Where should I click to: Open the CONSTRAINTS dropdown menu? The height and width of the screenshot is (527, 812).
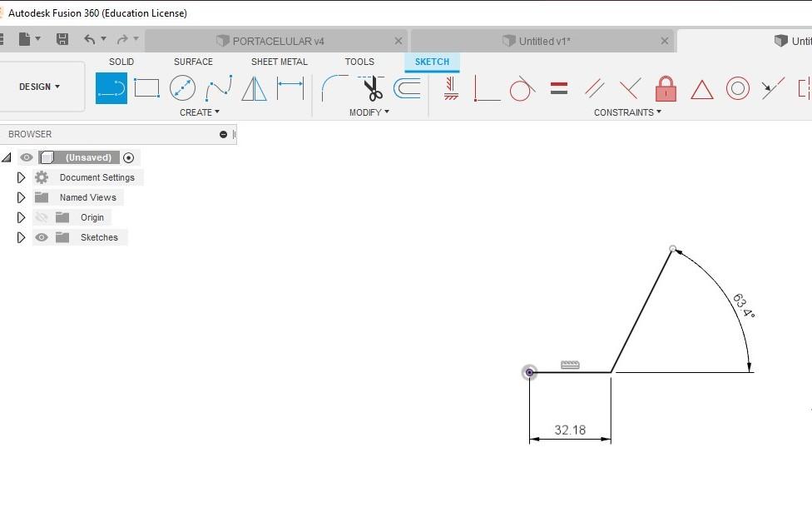click(x=627, y=112)
